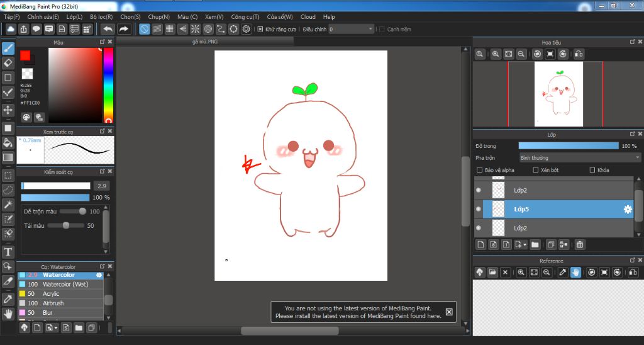Enable concentric circle snap guide
The width and height of the screenshot is (644, 345).
208,29
